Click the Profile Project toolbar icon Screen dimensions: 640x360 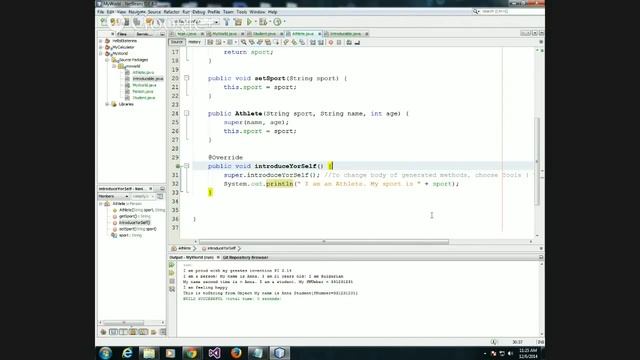pyautogui.click(x=277, y=22)
